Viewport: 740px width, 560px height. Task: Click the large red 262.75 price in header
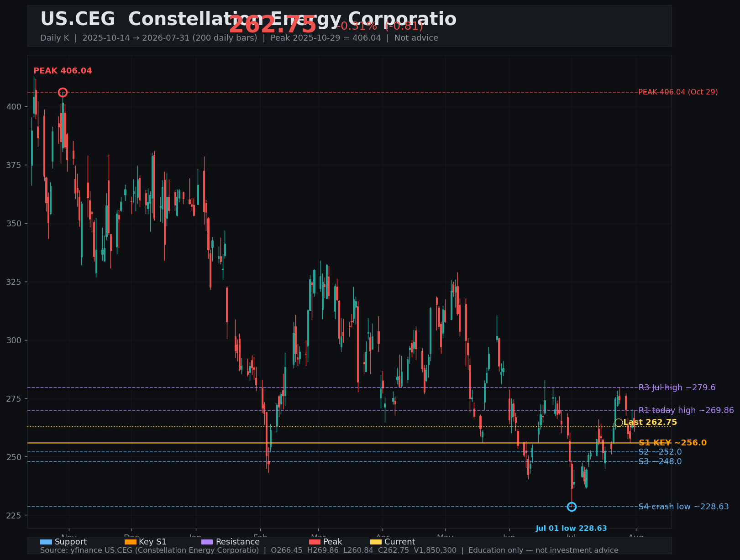click(273, 25)
